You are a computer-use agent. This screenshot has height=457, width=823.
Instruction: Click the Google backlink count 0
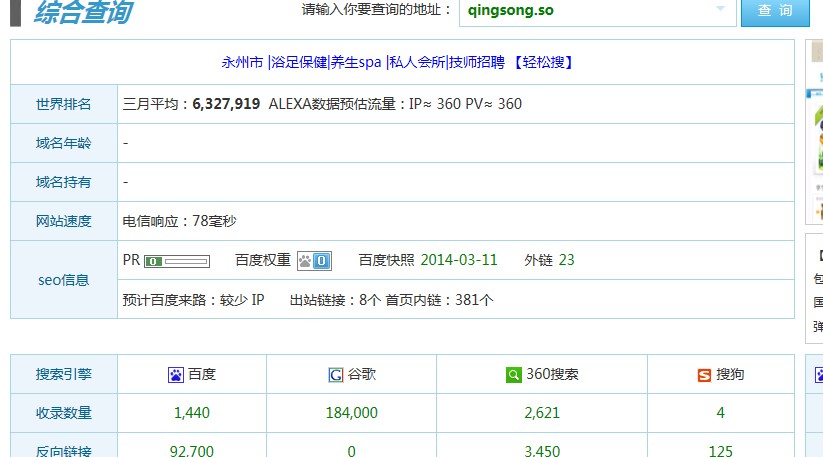pyautogui.click(x=352, y=451)
